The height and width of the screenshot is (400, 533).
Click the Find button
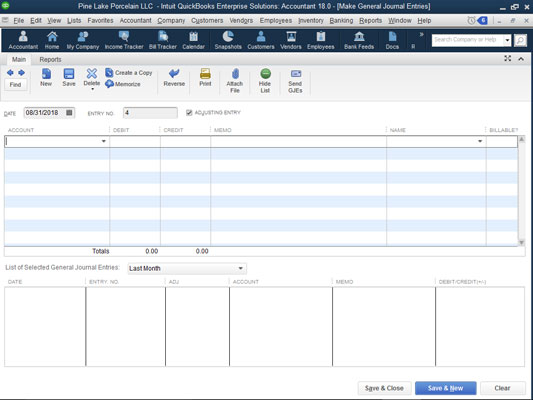click(15, 85)
